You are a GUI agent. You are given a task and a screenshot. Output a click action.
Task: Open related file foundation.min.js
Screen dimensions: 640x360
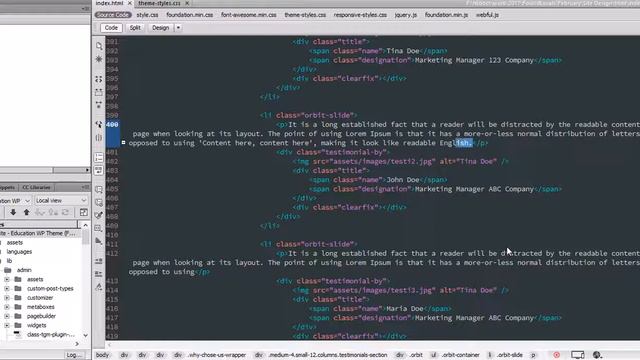[446, 15]
